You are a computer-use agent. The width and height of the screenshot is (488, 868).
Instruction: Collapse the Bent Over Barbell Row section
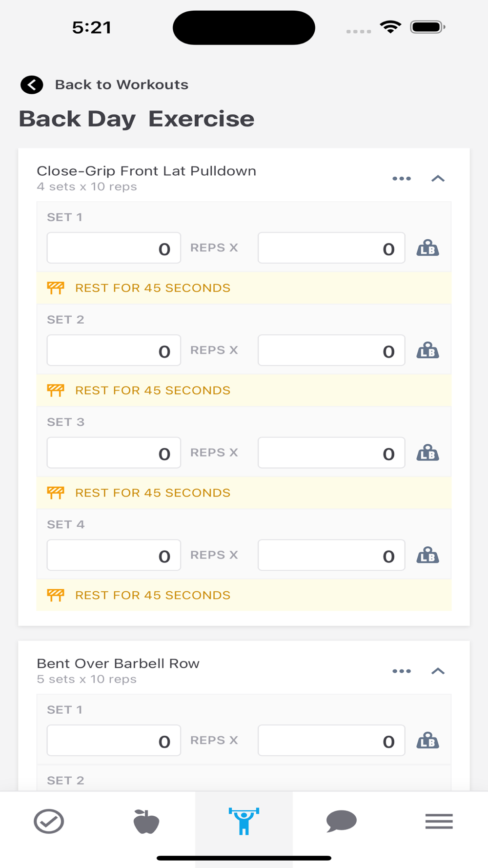pyautogui.click(x=438, y=671)
